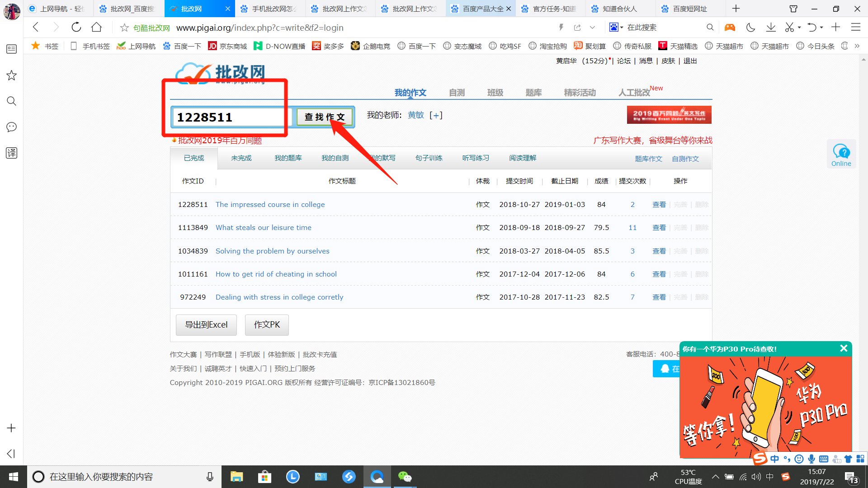Click 查看 for essay 1011161
This screenshot has height=488, width=868.
point(659,274)
